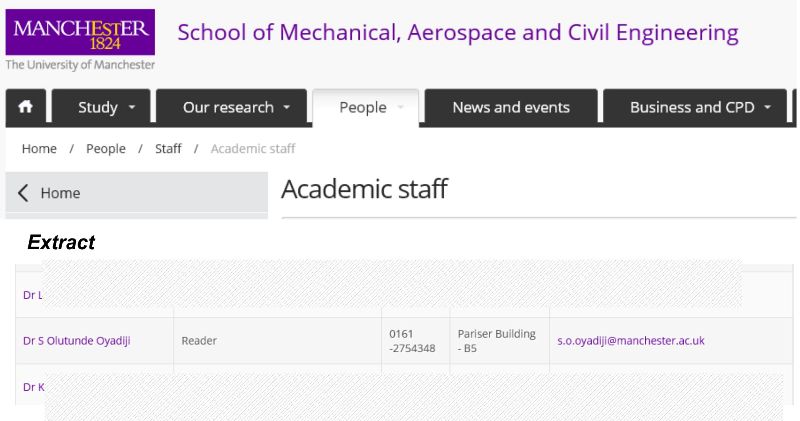
Task: Click the partially hidden Dr K staff link
Action: 34,387
